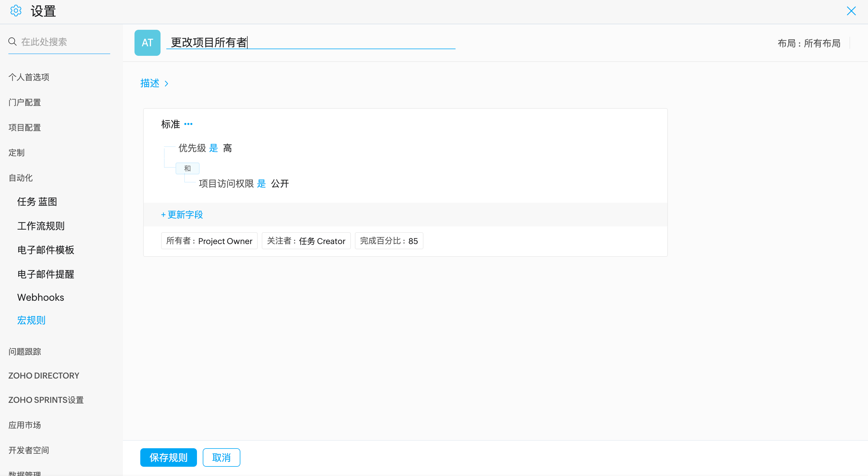Expand the 描述 section chevron
The height and width of the screenshot is (476, 868).
167,84
